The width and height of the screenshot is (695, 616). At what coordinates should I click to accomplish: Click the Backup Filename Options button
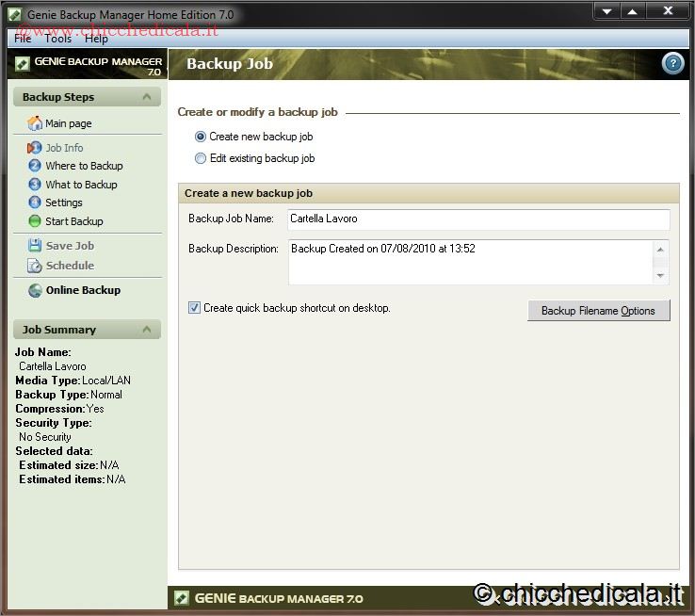[598, 311]
